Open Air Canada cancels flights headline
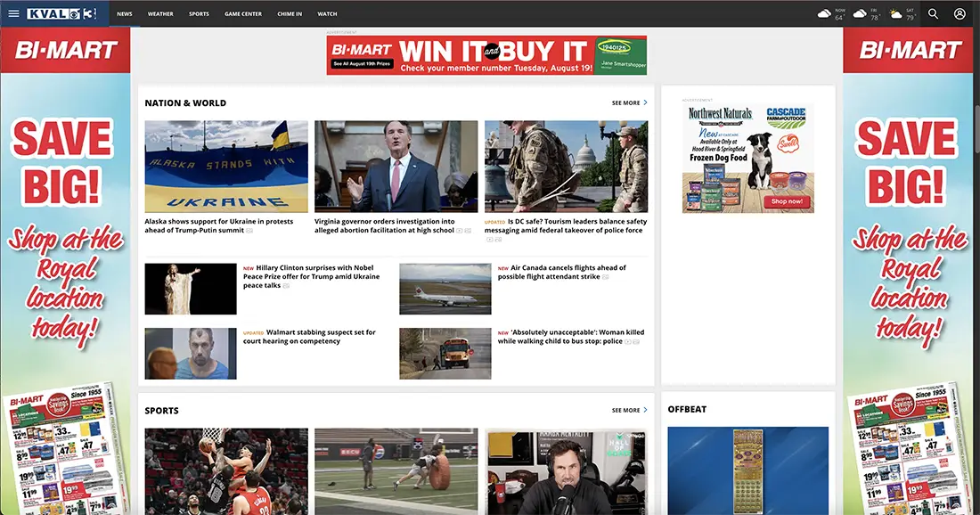This screenshot has width=980, height=515. coord(562,272)
